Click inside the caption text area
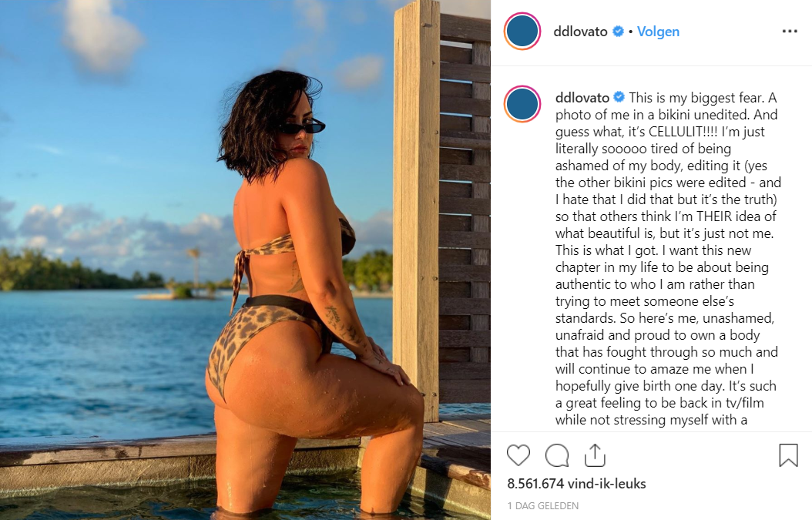This screenshot has width=812, height=520. click(x=667, y=259)
